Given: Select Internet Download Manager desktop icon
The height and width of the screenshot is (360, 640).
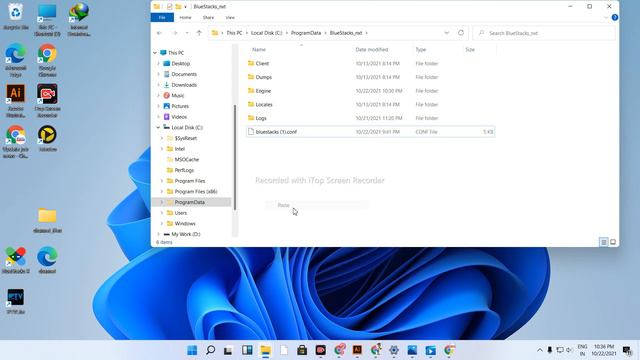Looking at the screenshot, I should (79, 19).
